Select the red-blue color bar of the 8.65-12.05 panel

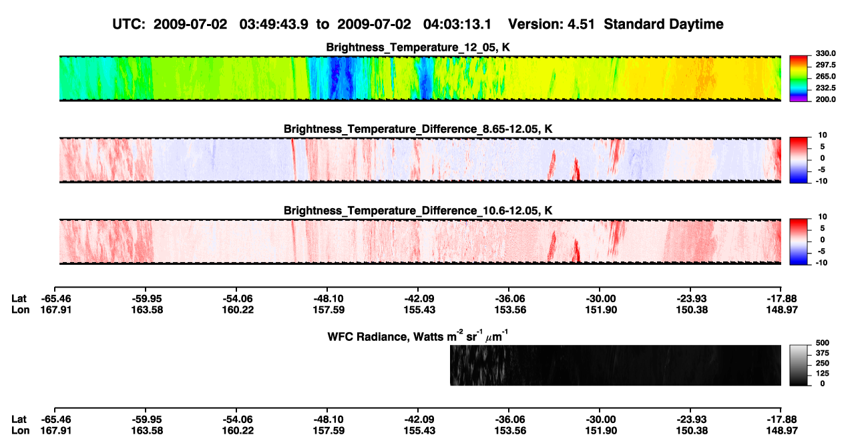click(x=799, y=159)
